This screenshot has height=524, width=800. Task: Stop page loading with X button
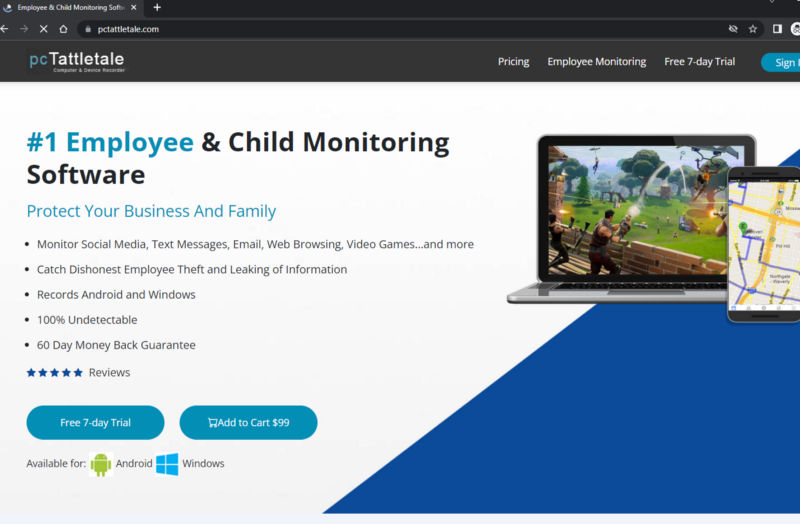(x=44, y=29)
